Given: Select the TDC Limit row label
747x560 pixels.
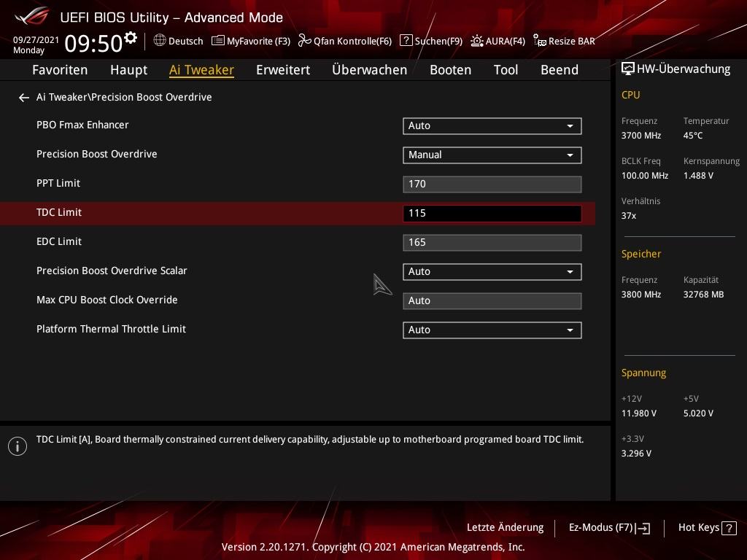Looking at the screenshot, I should click(59, 212).
